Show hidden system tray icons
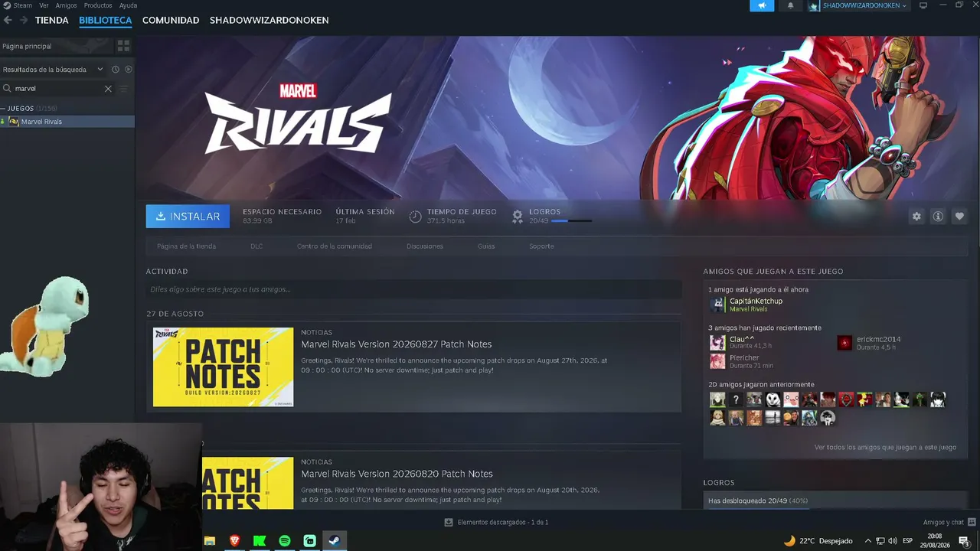The image size is (980, 551). point(867,540)
